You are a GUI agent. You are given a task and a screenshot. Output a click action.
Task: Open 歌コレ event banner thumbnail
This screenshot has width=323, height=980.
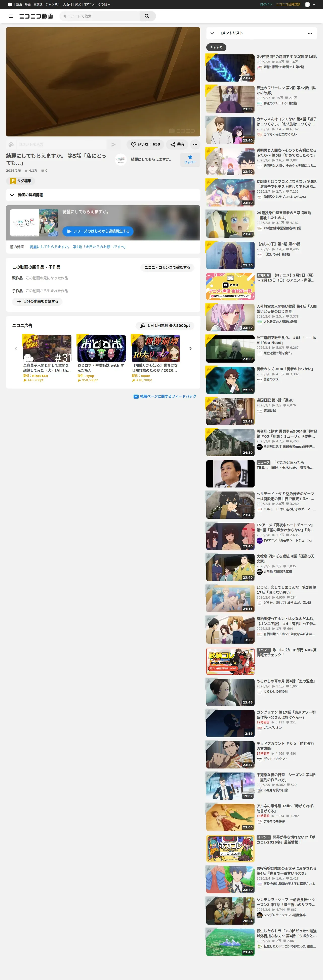click(230, 661)
